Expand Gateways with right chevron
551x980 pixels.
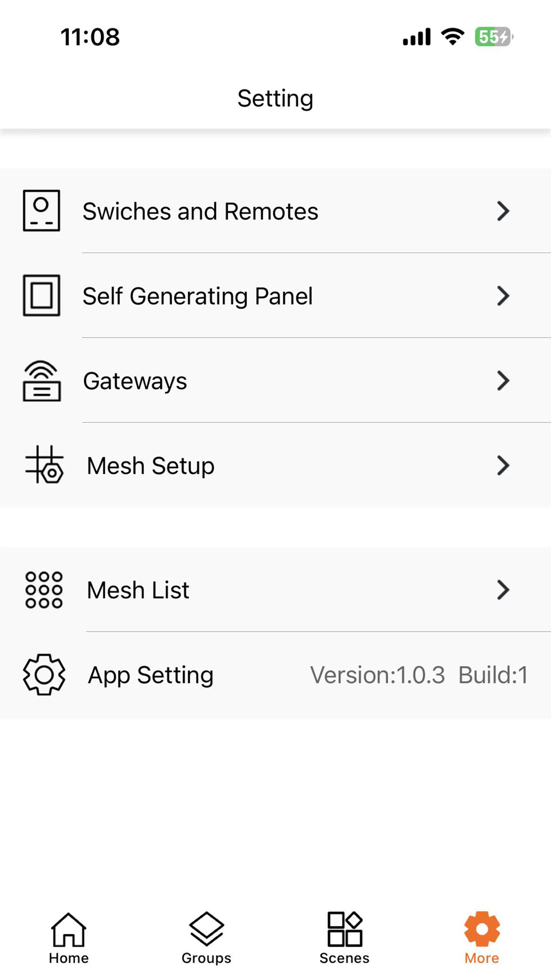(503, 381)
